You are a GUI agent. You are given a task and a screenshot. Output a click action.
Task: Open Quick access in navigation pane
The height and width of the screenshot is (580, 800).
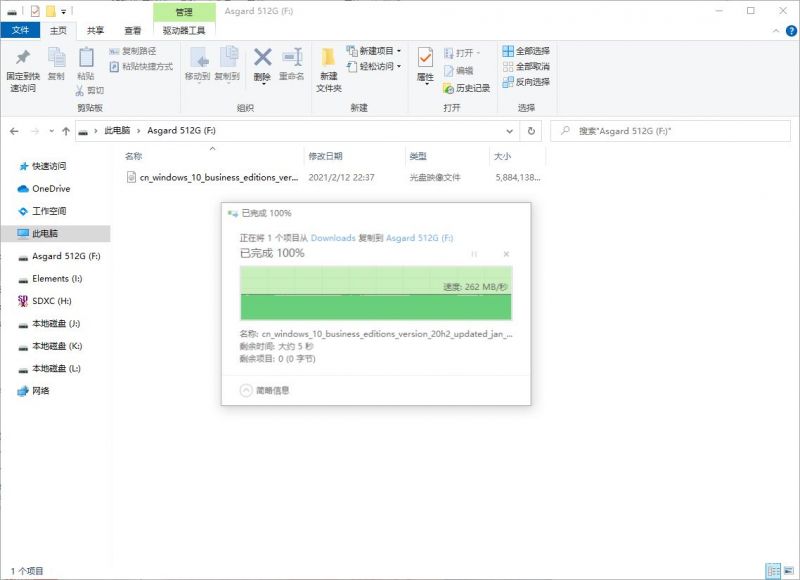point(49,166)
